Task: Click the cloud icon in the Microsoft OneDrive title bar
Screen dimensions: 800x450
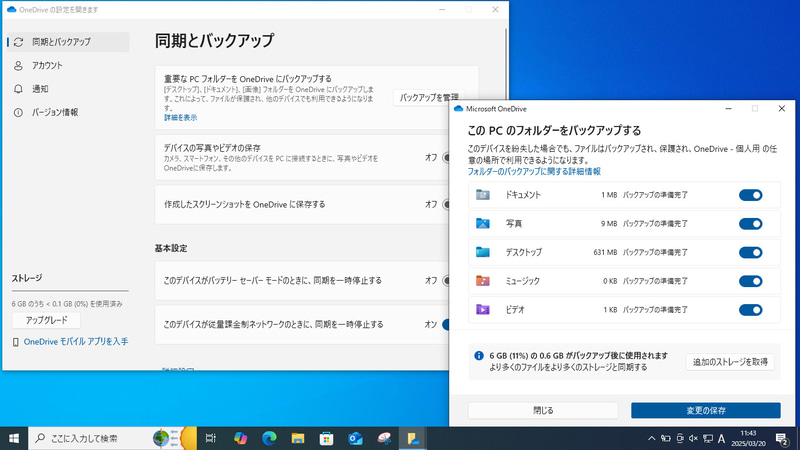Action: [458, 109]
